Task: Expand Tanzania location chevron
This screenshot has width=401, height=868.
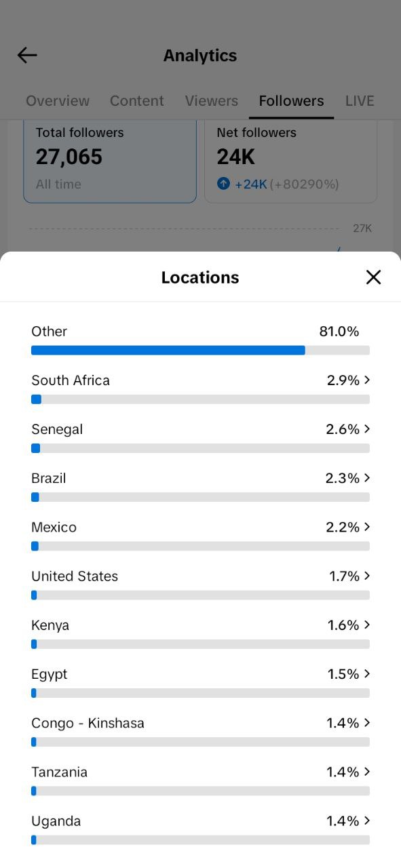Action: point(367,771)
